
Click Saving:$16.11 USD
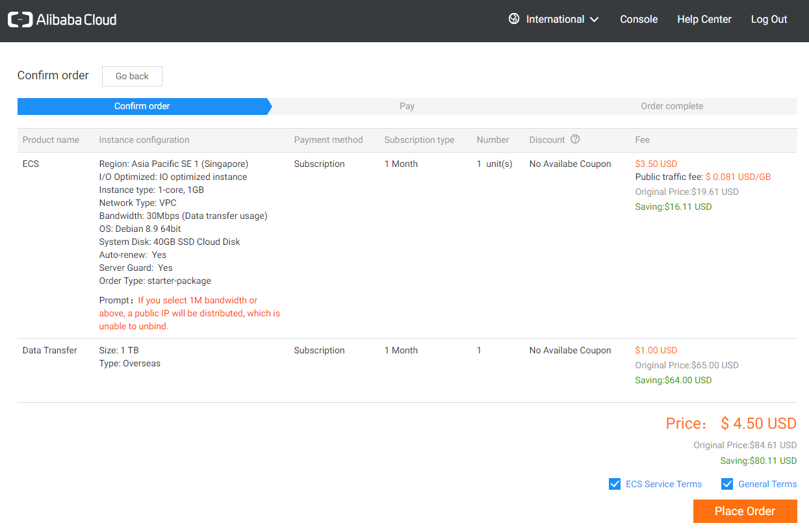(x=673, y=207)
